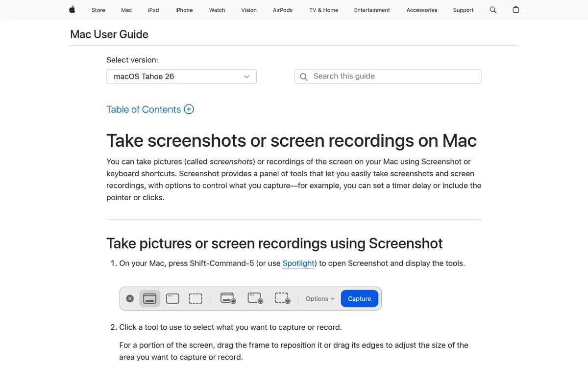Click the italic word "screenshots" in intro paragraph
The image size is (588, 368).
click(x=231, y=161)
